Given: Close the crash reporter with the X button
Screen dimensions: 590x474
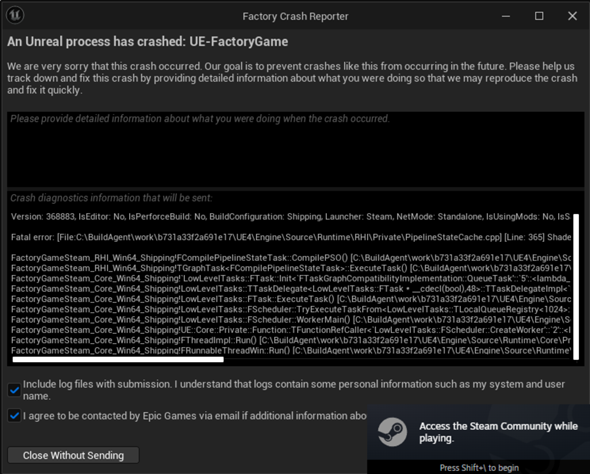Looking at the screenshot, I should tap(572, 16).
